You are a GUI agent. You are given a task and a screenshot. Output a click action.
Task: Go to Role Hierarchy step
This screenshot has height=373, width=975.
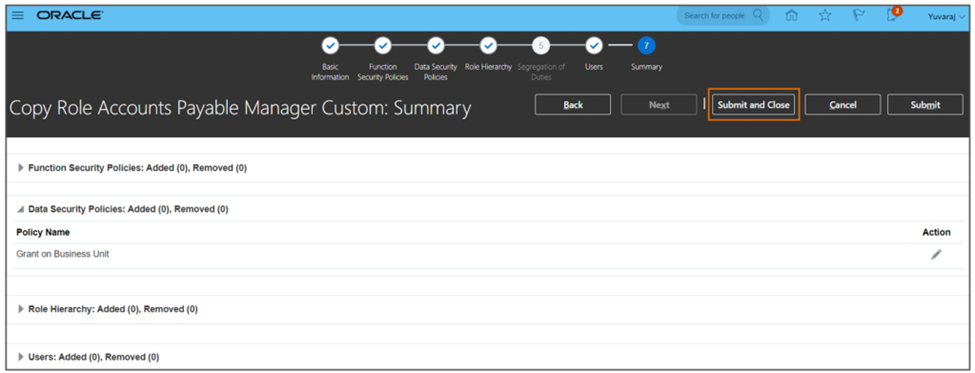click(x=489, y=45)
